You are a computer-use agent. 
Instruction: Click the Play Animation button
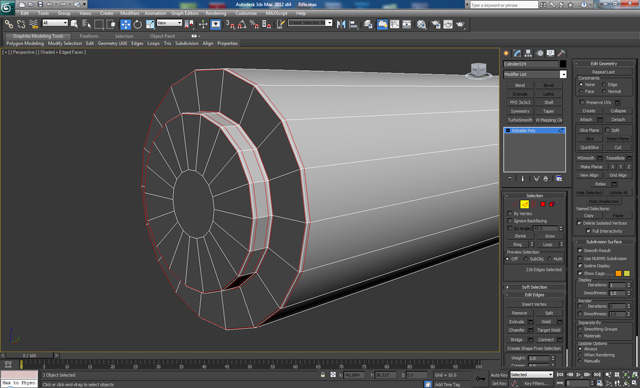click(579, 375)
